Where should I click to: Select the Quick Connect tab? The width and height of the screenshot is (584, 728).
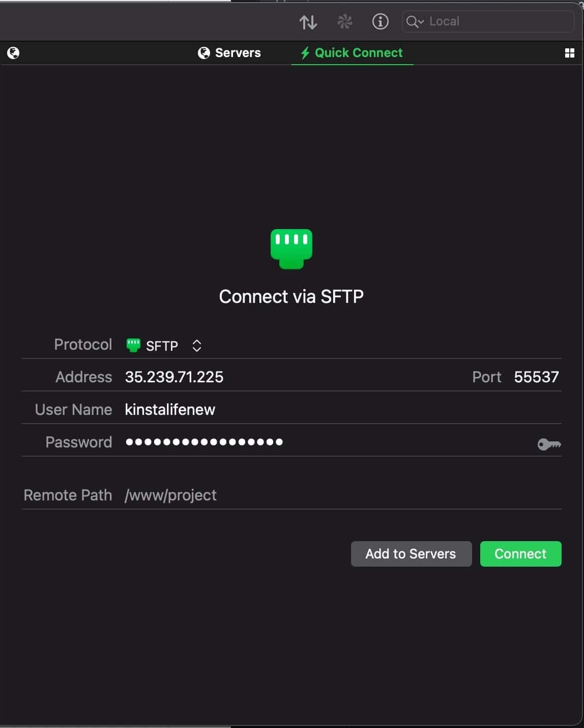352,52
